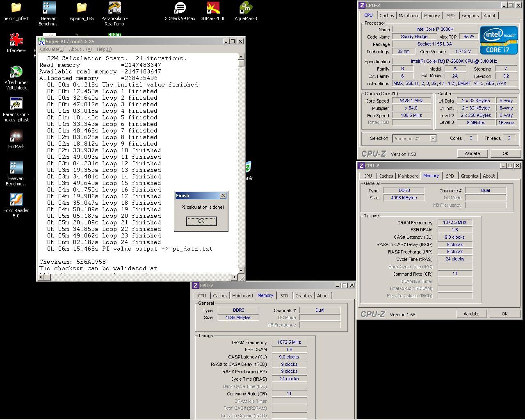The height and width of the screenshot is (420, 525).
Task: Launch Afterburner VoltUnlock icon
Action: (16, 78)
